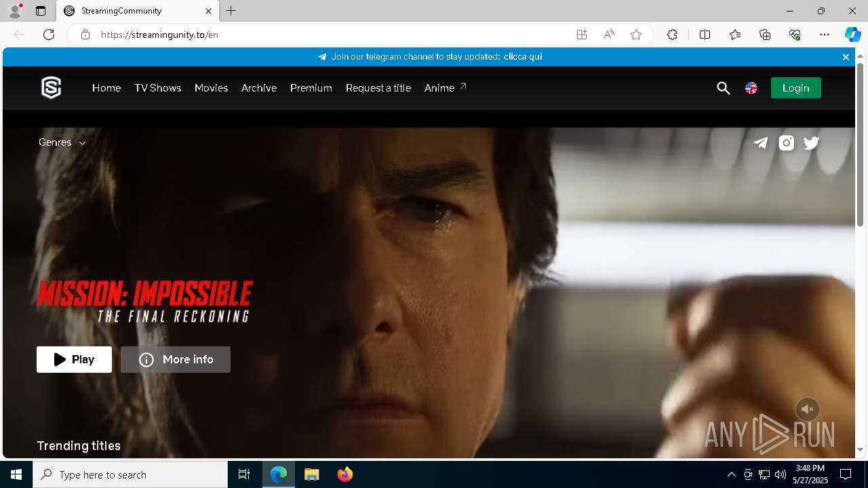Play Mission: Impossible The Final Reckoning
Viewport: 868px width, 488px height.
point(75,360)
